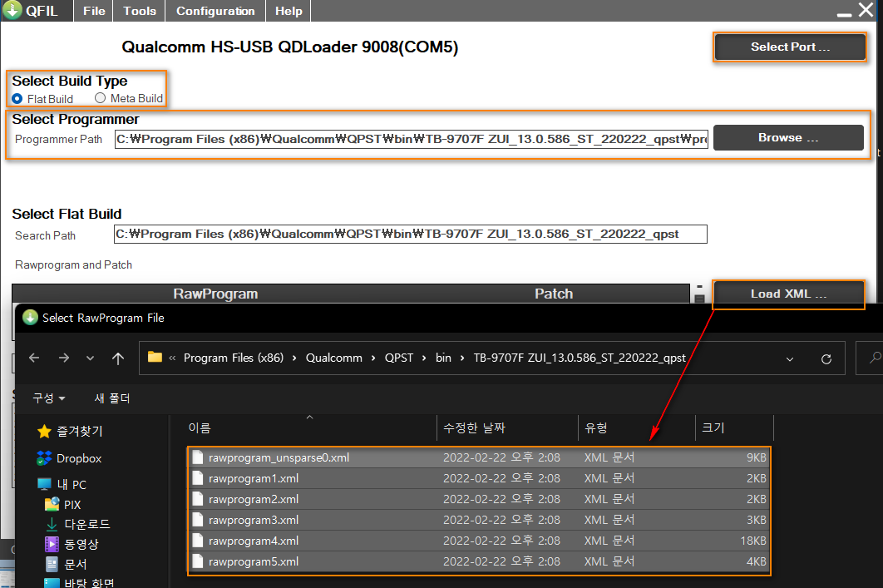Go up one folder level

(118, 358)
